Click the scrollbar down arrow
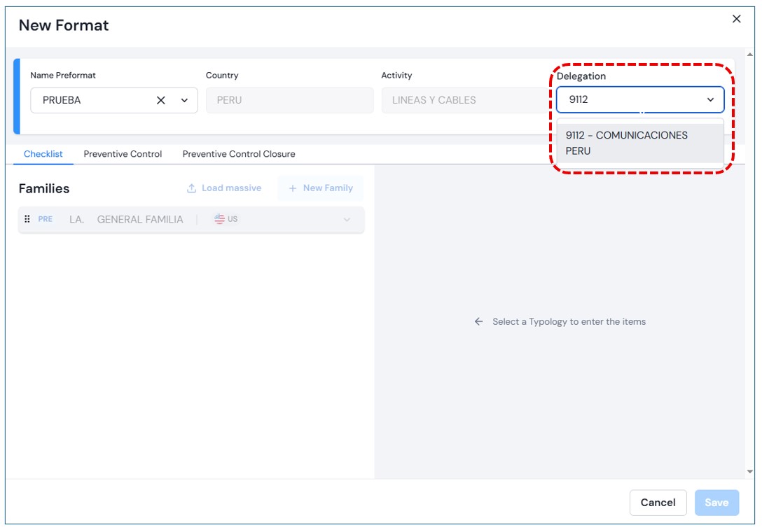Image resolution: width=762 pixels, height=532 pixels. 750,472
